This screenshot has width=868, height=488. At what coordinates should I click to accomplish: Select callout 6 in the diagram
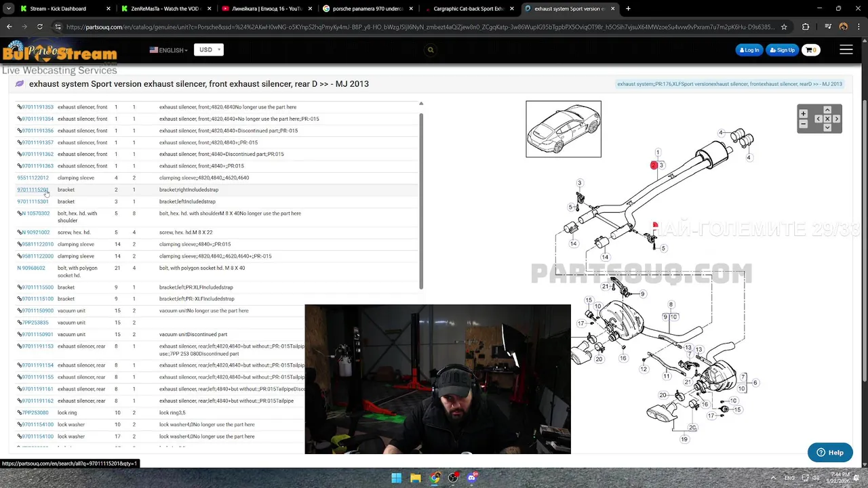(x=755, y=383)
